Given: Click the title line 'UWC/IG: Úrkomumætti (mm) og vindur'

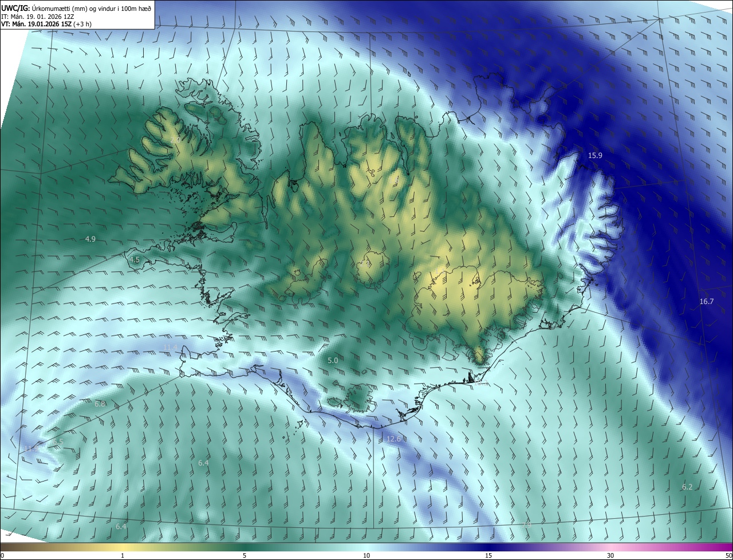Looking at the screenshot, I should (77, 8).
